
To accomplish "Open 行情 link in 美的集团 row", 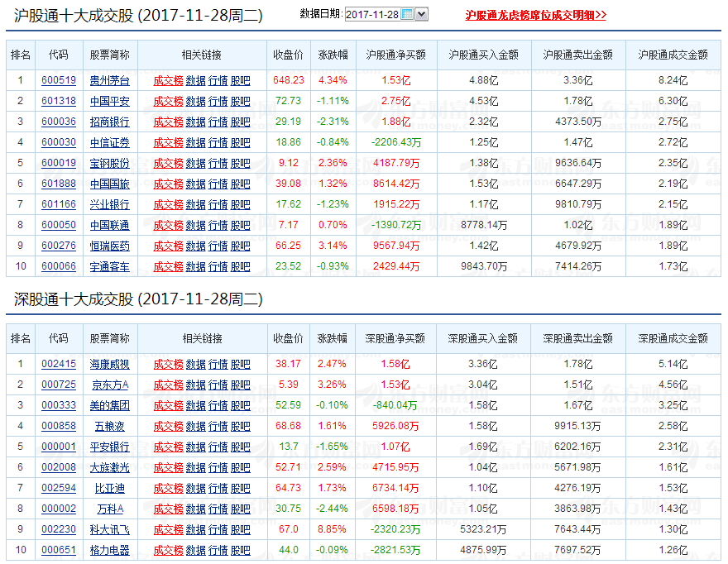I will (x=218, y=405).
